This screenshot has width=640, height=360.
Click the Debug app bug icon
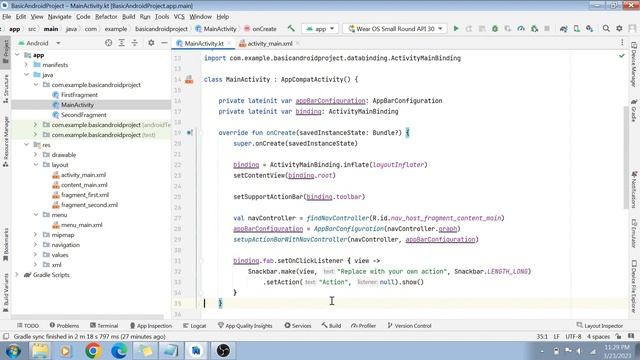pyautogui.click(x=495, y=29)
